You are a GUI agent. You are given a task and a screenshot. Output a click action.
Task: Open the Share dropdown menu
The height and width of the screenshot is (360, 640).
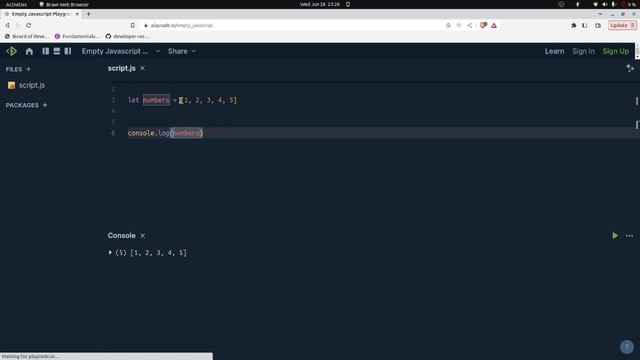pos(182,51)
